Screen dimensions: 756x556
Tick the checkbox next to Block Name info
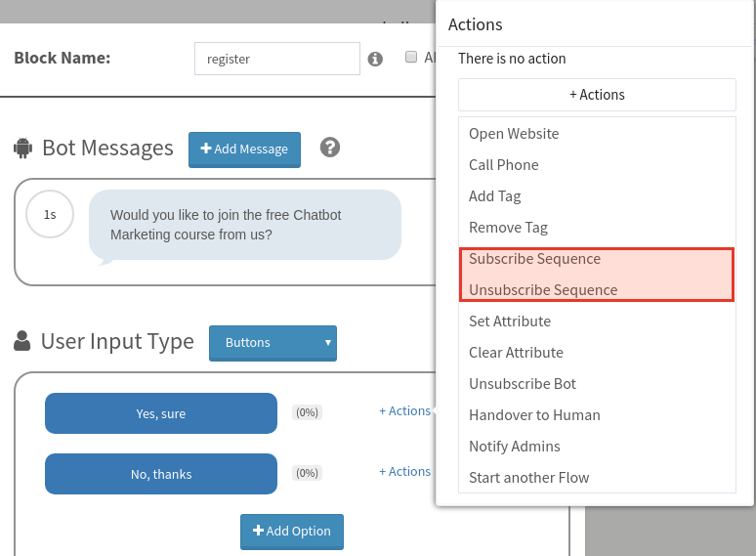(x=411, y=57)
